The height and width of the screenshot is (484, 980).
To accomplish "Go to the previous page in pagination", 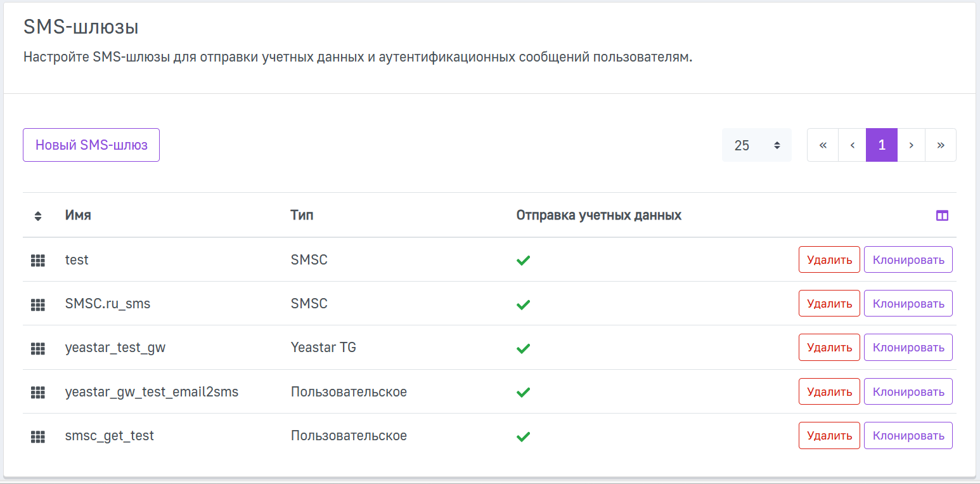I will pos(852,145).
